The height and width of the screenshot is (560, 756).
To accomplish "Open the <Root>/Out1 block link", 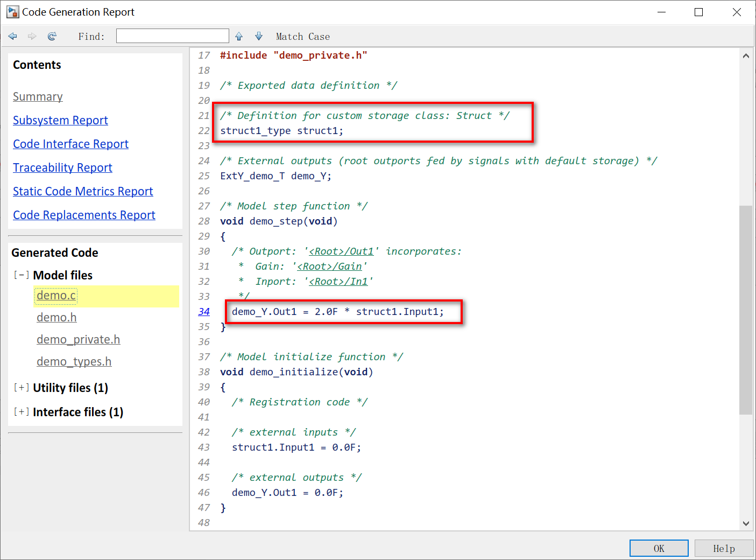I will [x=341, y=251].
